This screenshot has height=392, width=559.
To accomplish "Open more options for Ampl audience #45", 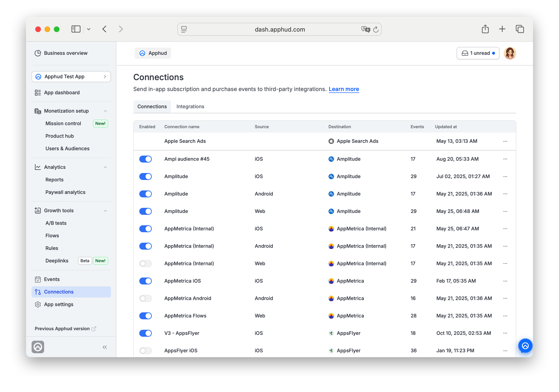I will [x=505, y=159].
